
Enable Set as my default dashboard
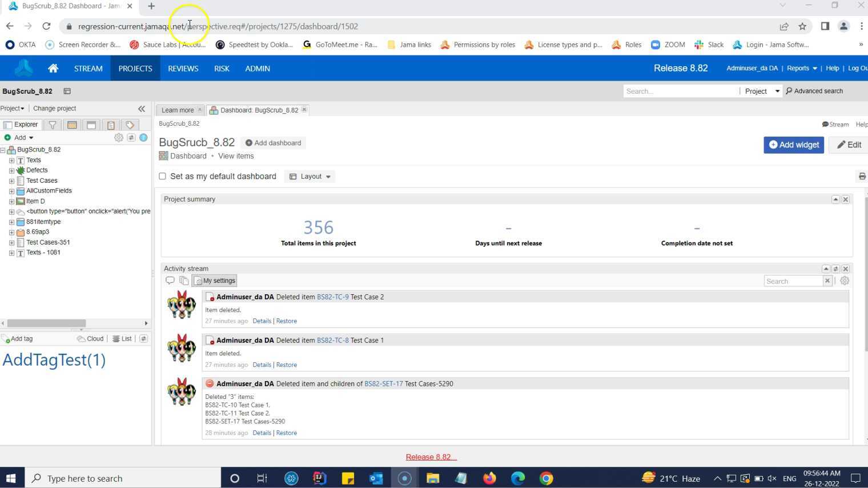pyautogui.click(x=162, y=176)
